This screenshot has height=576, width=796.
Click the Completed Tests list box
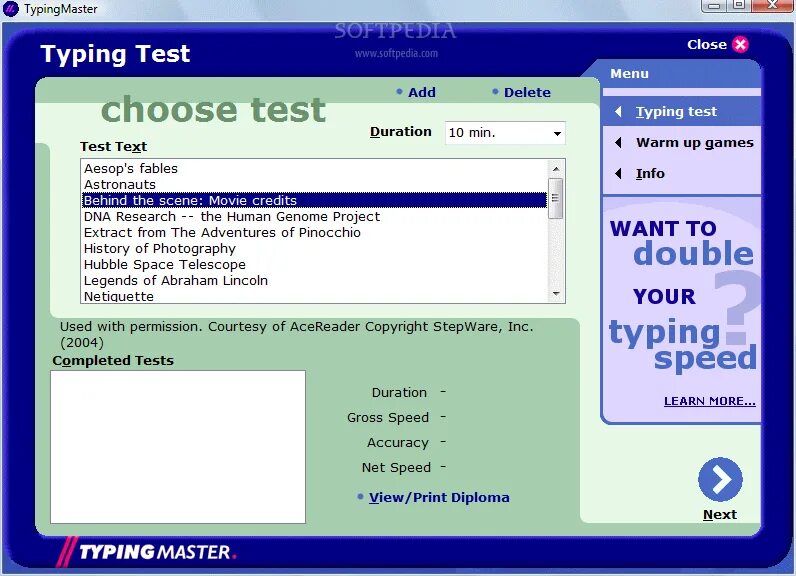[x=178, y=447]
